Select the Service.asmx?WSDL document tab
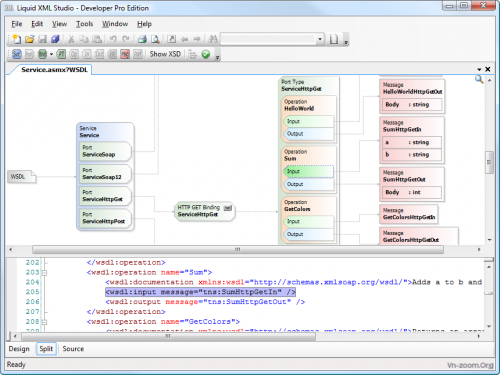Viewport: 500px width, 375px height. click(54, 70)
